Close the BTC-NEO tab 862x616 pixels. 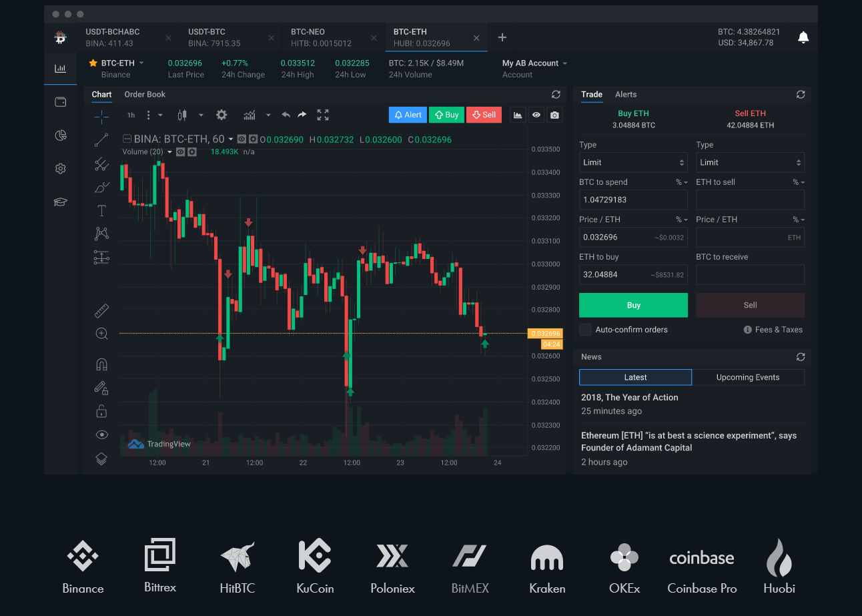[374, 38]
